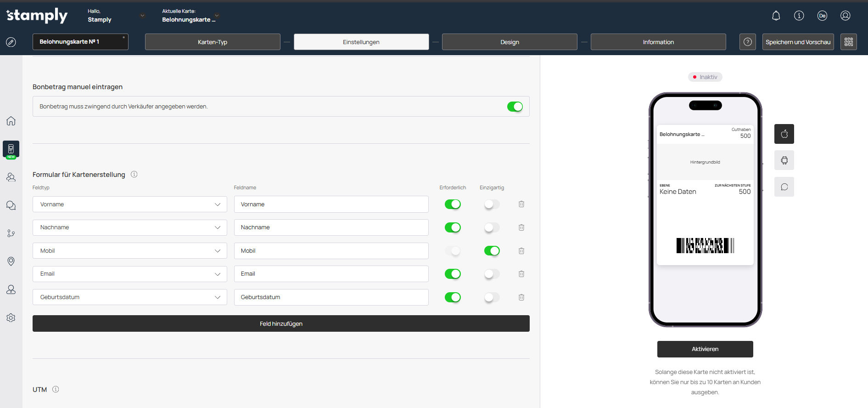
Task: Open sidebar settings gear icon
Action: tap(11, 318)
